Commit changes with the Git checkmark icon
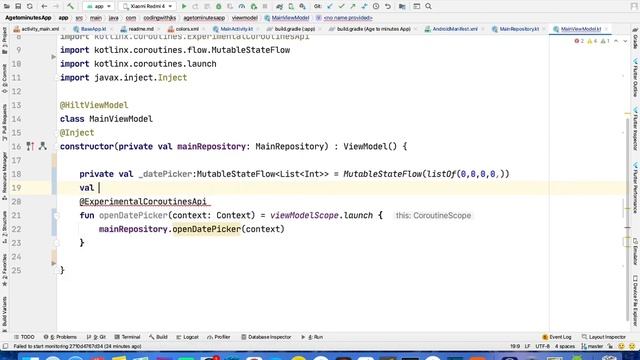This screenshot has height=360, width=640. tap(341, 7)
